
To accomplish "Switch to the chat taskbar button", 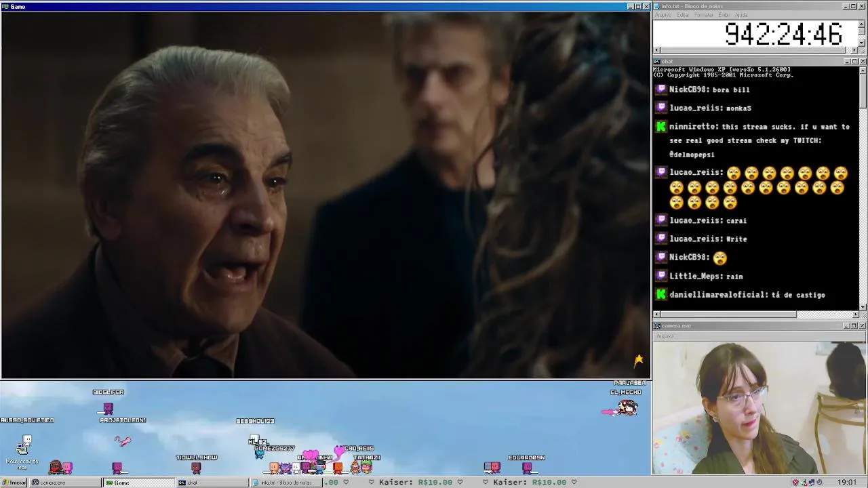I will pos(212,483).
